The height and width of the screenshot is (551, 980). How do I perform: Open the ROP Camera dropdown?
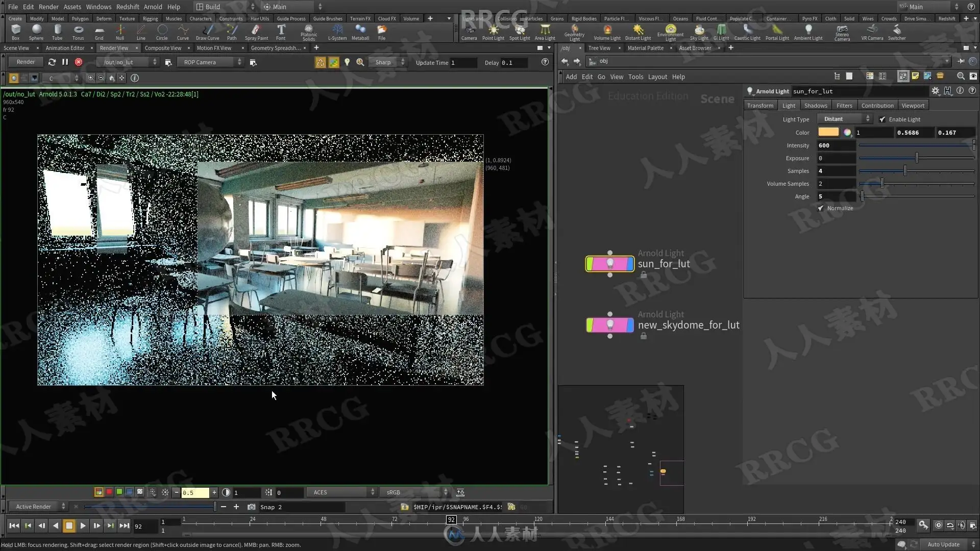(x=210, y=62)
